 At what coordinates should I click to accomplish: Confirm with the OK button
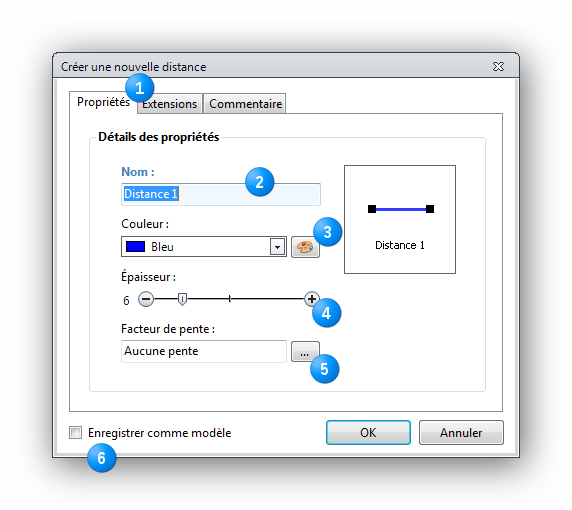tap(368, 433)
